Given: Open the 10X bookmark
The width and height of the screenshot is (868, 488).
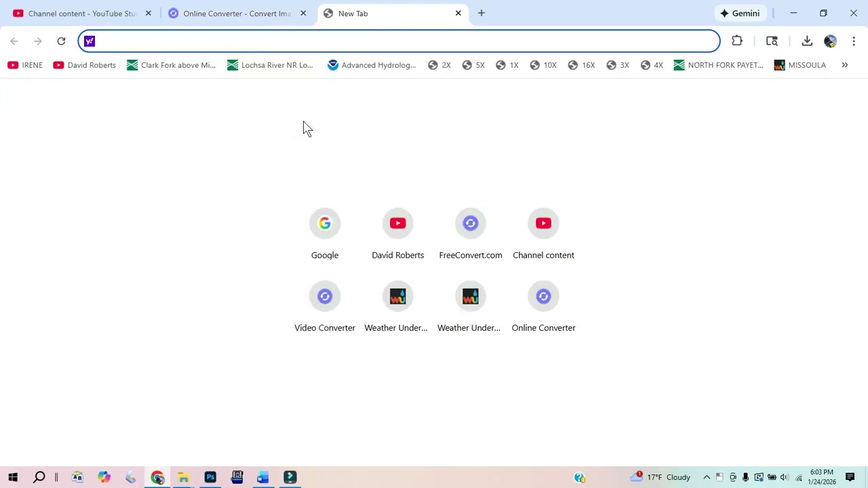Looking at the screenshot, I should pos(543,65).
